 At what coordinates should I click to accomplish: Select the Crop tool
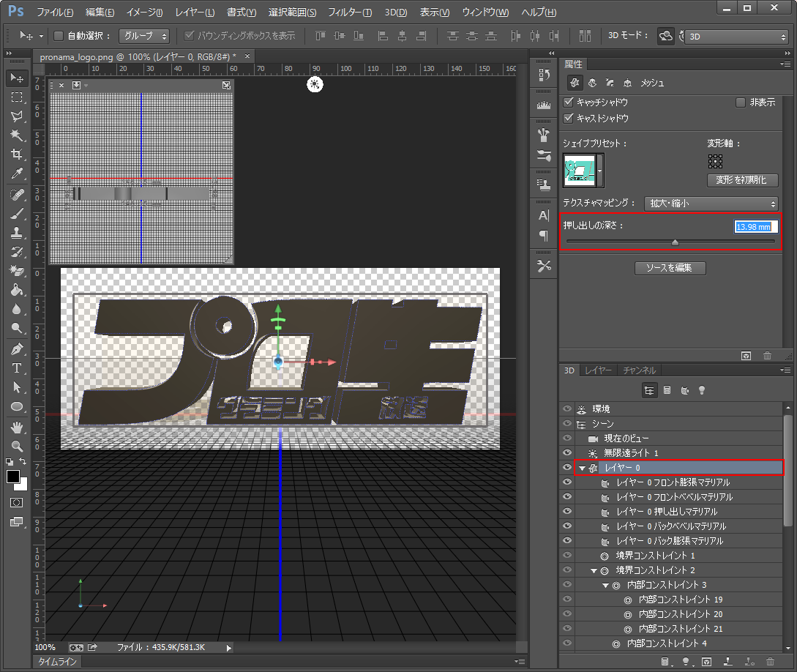coord(16,154)
